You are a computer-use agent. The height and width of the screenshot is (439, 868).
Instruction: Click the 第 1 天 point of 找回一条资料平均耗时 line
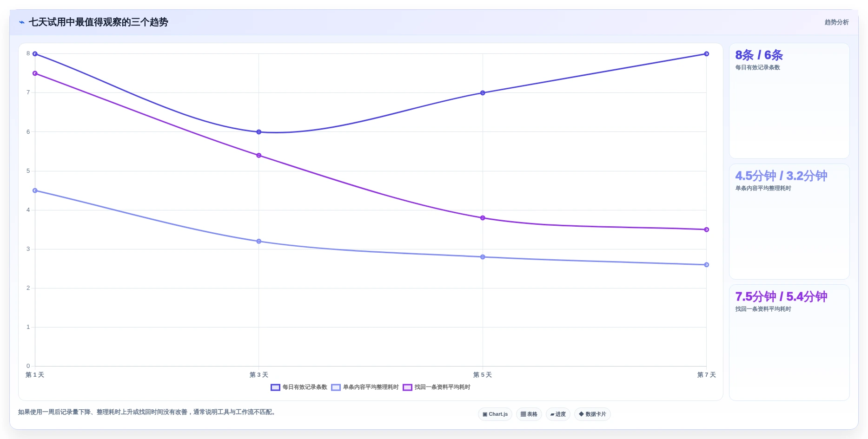[x=35, y=73]
